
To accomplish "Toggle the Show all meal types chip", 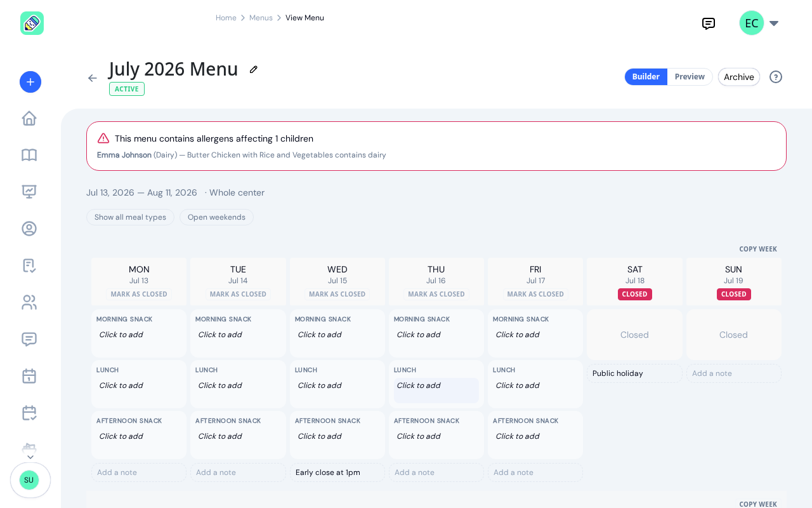I will pyautogui.click(x=130, y=217).
